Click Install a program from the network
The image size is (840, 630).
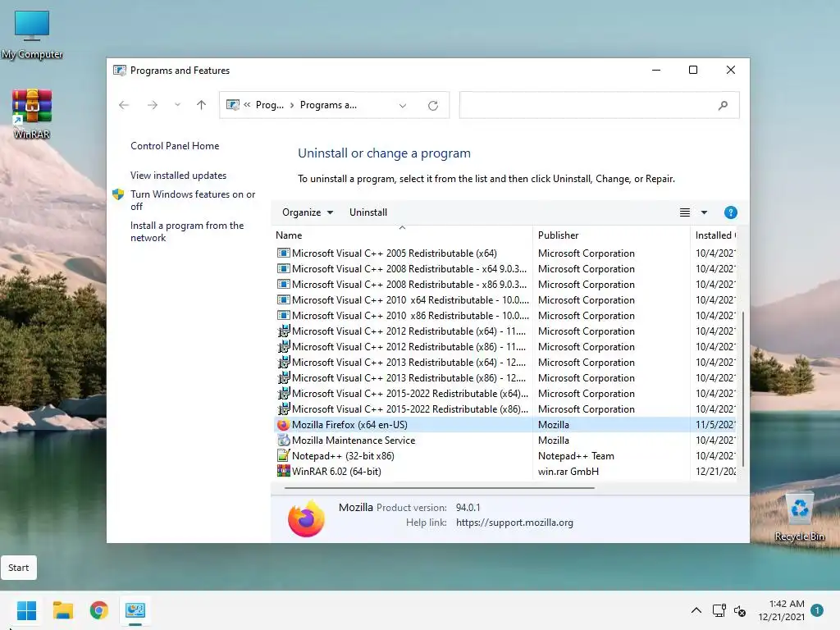[187, 231]
